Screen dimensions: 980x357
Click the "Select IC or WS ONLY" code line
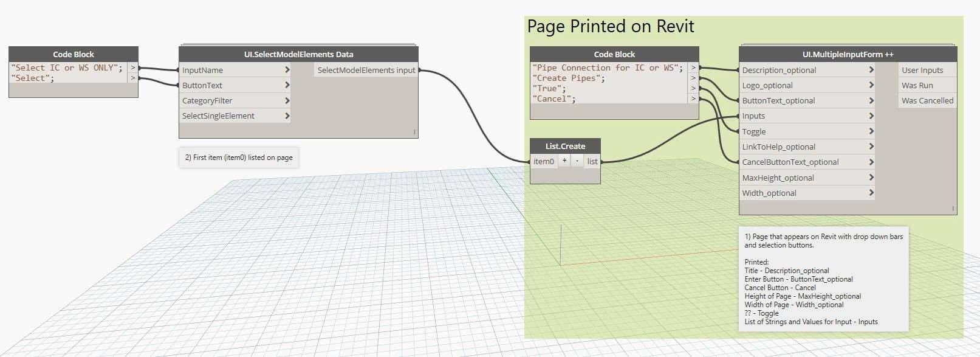[67, 68]
